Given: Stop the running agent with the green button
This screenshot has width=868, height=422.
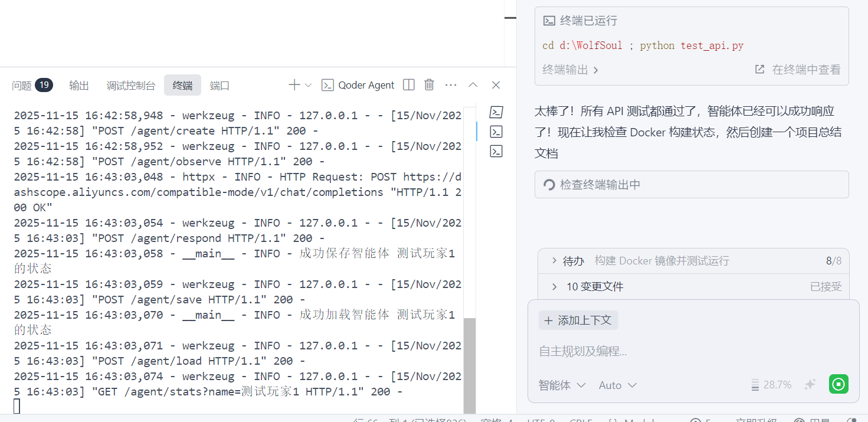Looking at the screenshot, I should point(838,384).
